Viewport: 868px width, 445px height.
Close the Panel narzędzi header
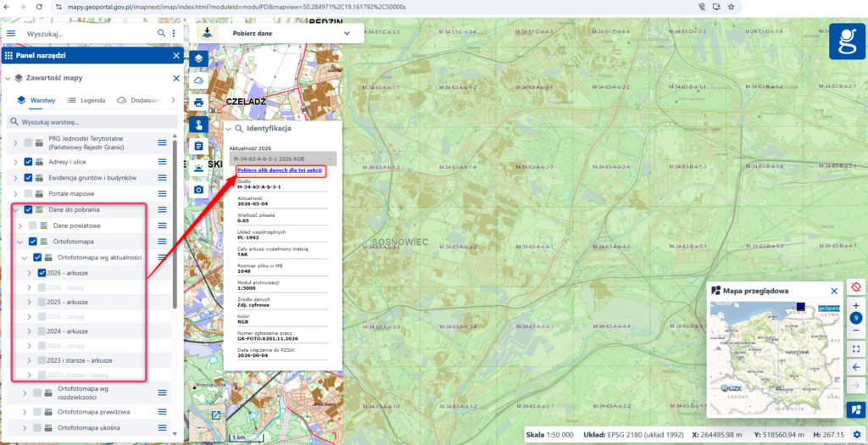[x=176, y=55]
